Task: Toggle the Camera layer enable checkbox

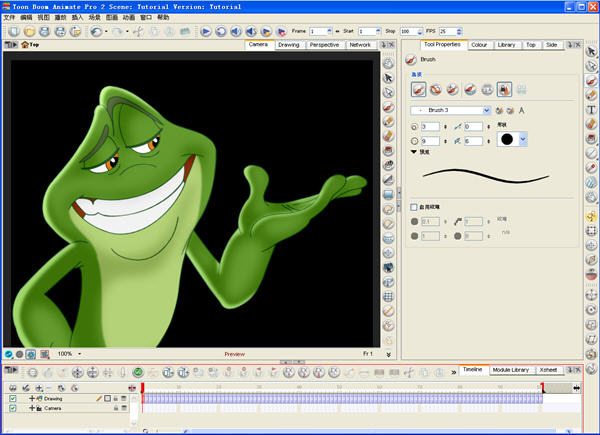Action: click(13, 408)
